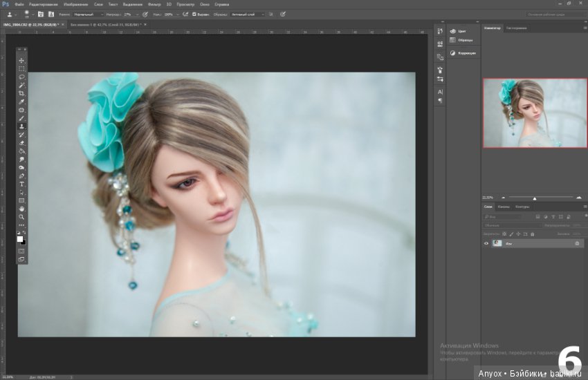
Task: Toggle lock all padlock in Layers panel
Action: point(532,234)
